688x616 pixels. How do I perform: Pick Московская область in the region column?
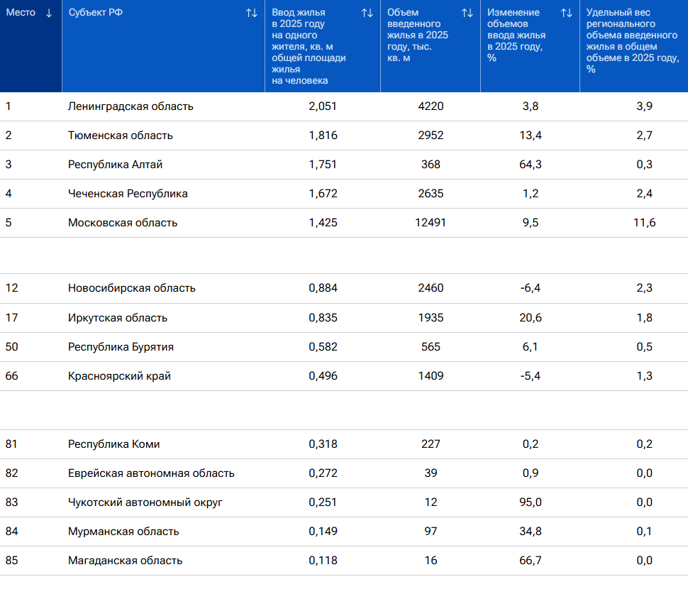pyautogui.click(x=123, y=223)
